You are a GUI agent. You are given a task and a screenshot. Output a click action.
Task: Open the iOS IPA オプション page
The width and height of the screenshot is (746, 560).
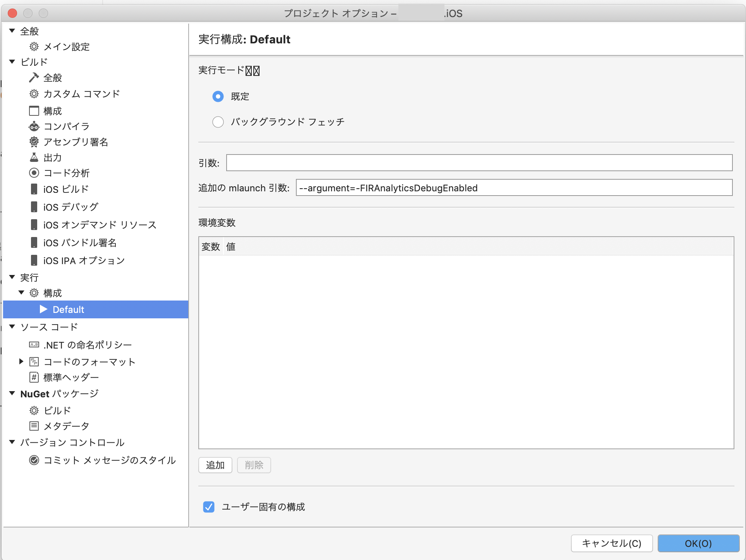[83, 260]
